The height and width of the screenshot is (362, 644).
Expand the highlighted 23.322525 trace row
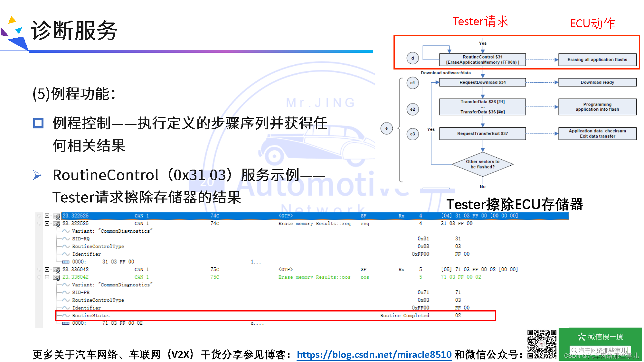(x=47, y=216)
